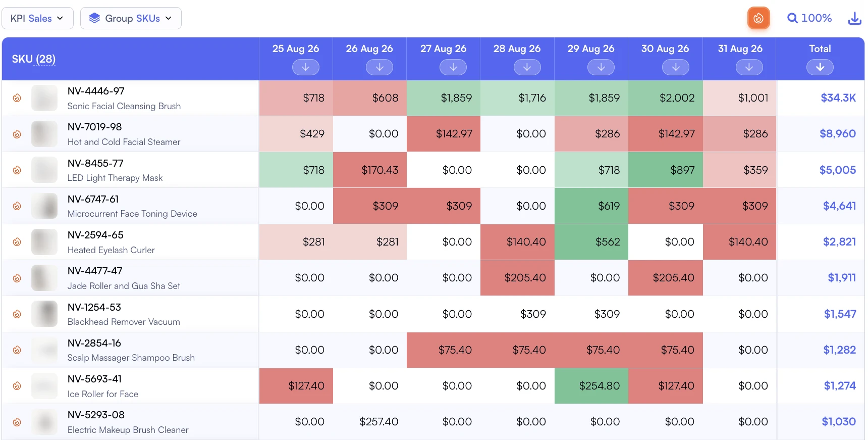Click flame icon for NV-1254-53 row

click(17, 314)
